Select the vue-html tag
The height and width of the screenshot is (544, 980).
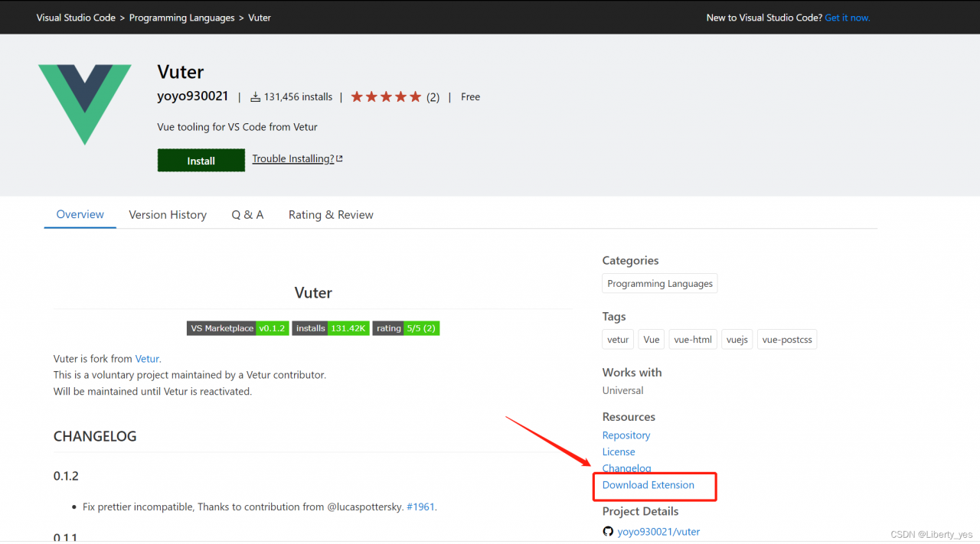pyautogui.click(x=693, y=340)
